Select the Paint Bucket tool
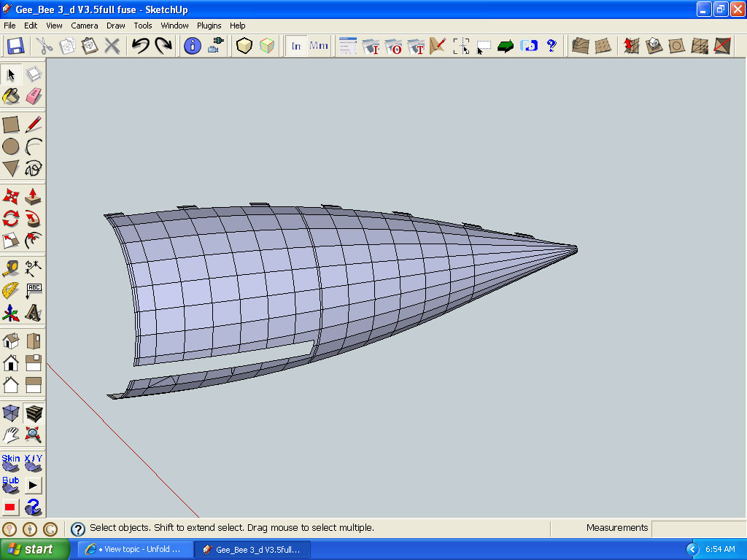Screen dimensions: 747x560 click(11, 96)
